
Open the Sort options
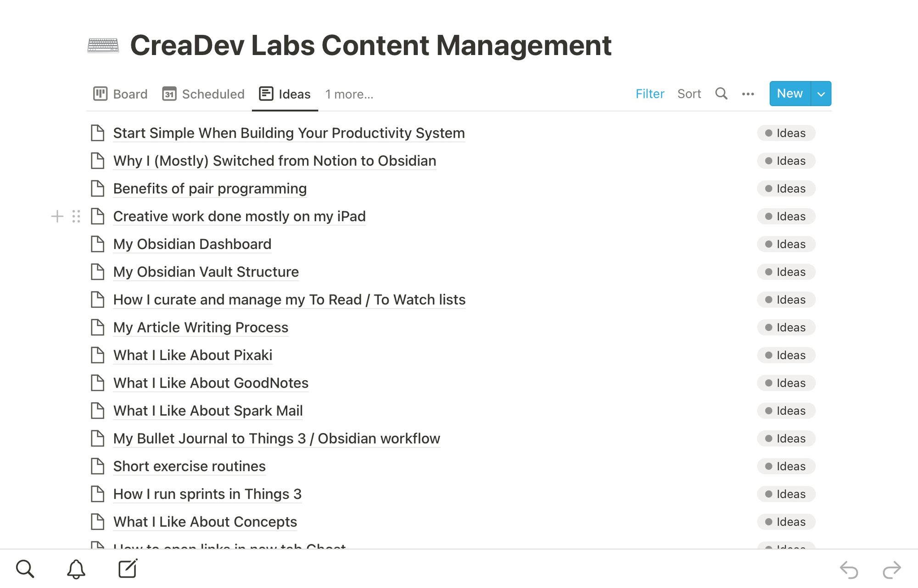pyautogui.click(x=689, y=94)
